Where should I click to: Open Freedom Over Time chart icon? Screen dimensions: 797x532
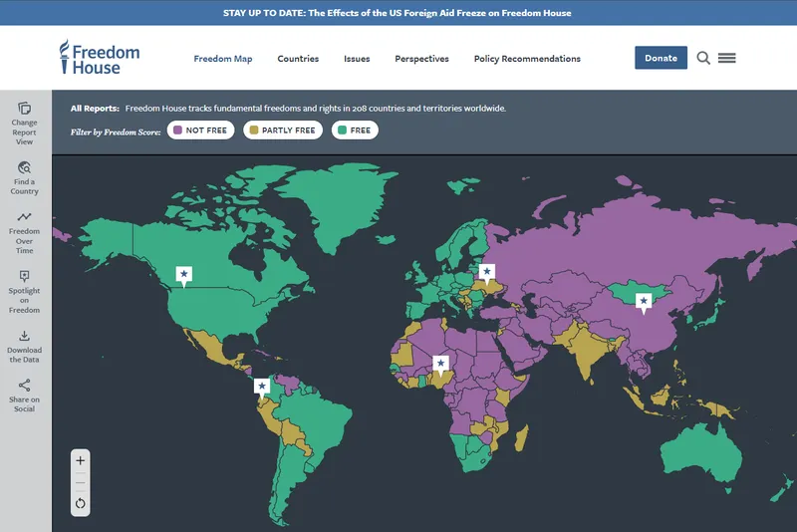tap(24, 216)
